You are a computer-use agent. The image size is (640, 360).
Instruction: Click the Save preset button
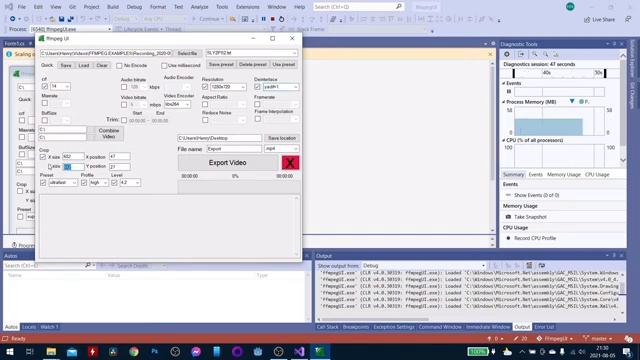click(x=221, y=64)
